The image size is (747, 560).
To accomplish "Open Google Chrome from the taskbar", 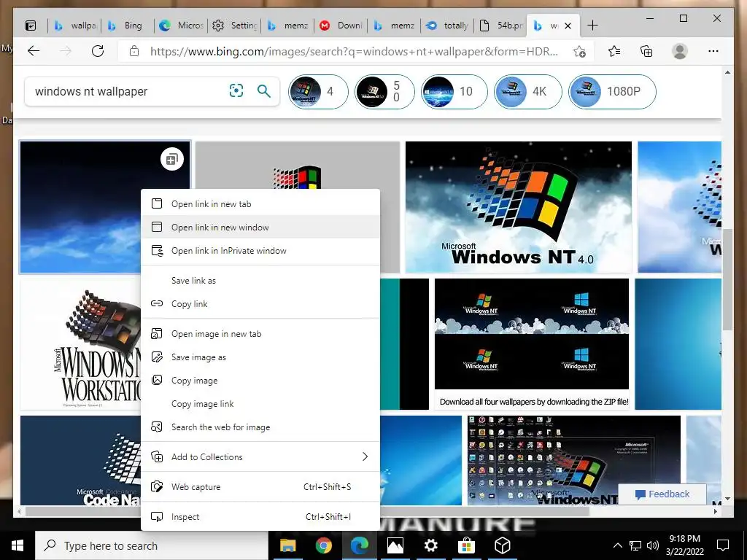I will [x=323, y=545].
